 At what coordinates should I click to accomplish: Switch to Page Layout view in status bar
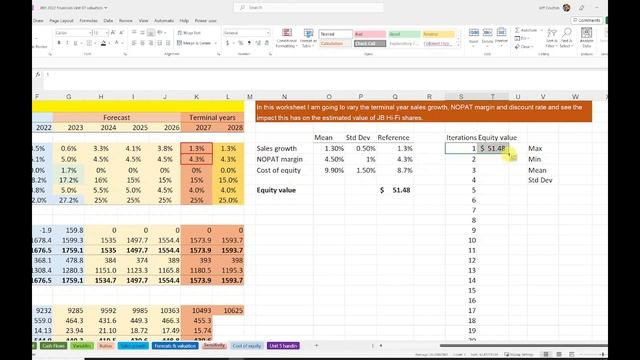tap(559, 354)
